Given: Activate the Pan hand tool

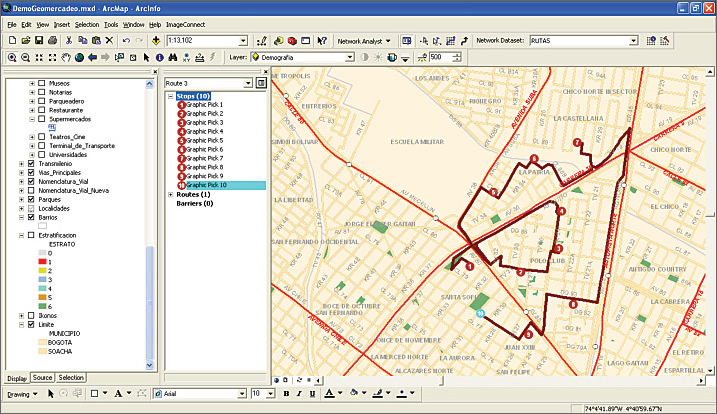Looking at the screenshot, I should click(66, 57).
